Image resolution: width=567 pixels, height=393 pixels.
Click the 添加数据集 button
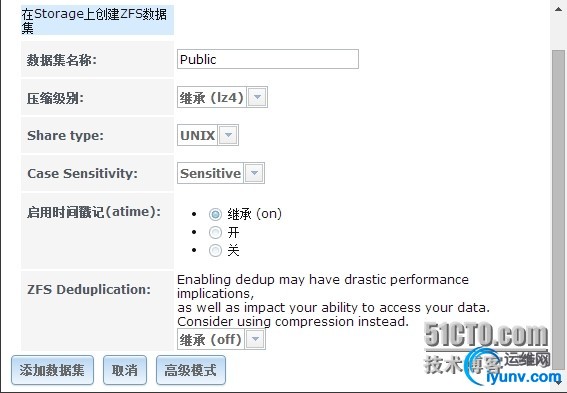pyautogui.click(x=52, y=370)
